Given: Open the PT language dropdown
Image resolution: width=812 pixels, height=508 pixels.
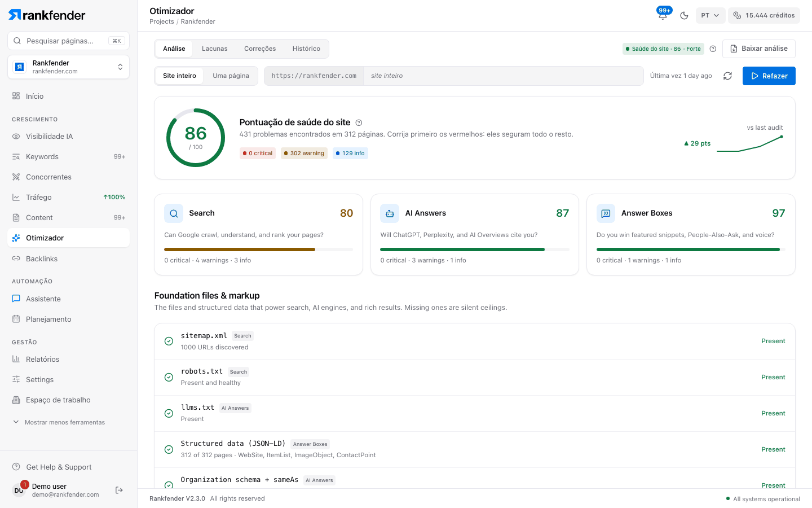Looking at the screenshot, I should point(710,15).
